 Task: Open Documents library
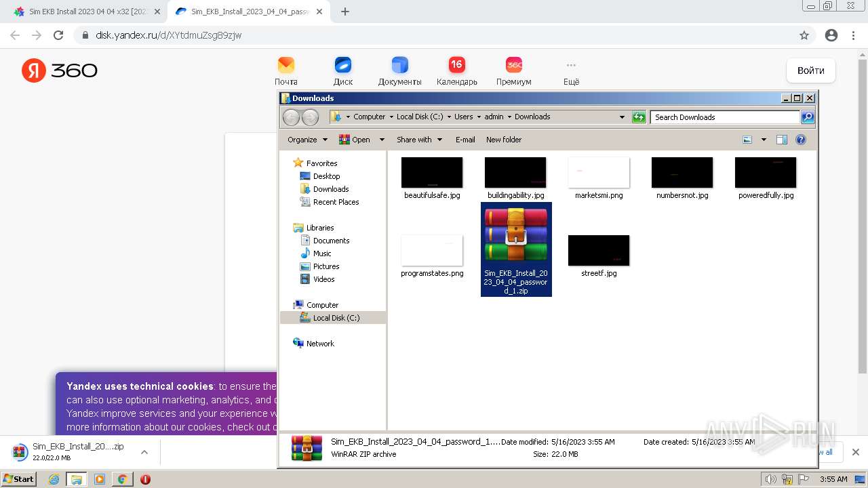[325, 241]
